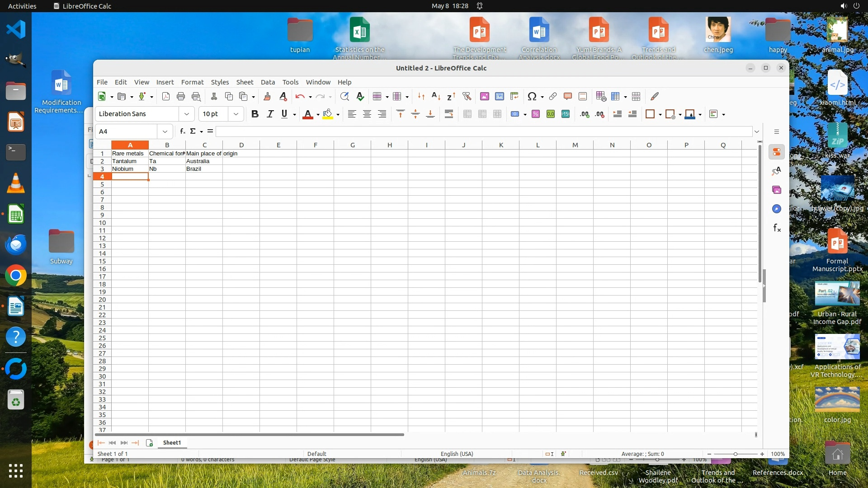Select the Sheet1 tab
The image size is (868, 488).
pos(172,442)
